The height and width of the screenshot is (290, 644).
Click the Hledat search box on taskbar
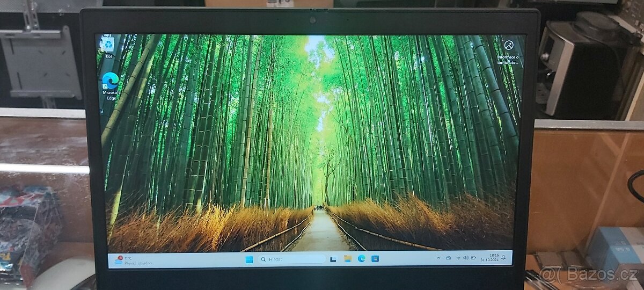(291, 259)
